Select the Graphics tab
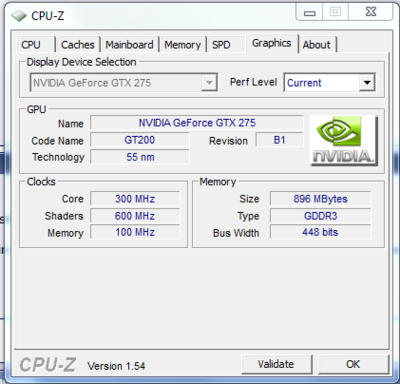The image size is (400, 384). pyautogui.click(x=271, y=43)
